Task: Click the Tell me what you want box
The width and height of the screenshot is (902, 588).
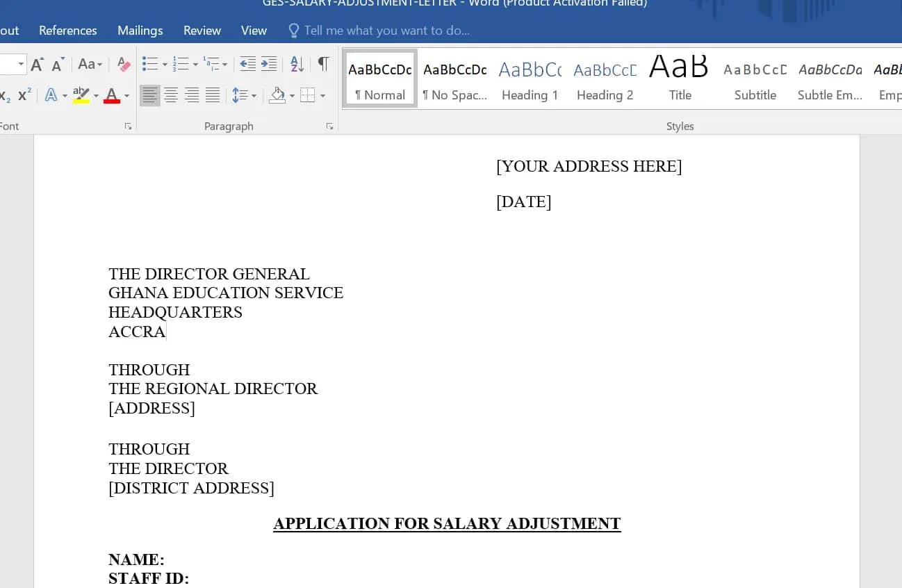Action: pos(379,31)
